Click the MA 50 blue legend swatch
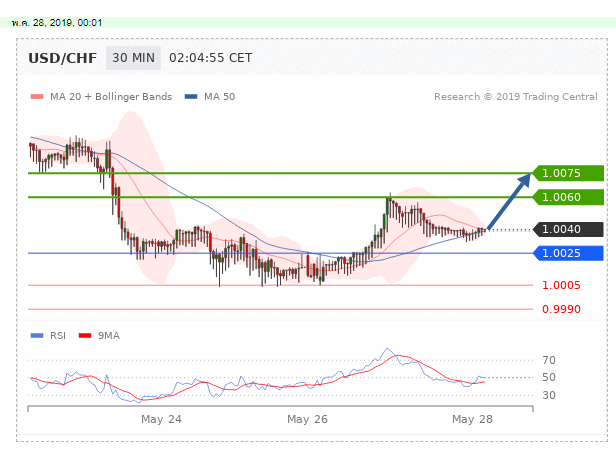Viewport: 616px width, 455px height. (x=191, y=97)
